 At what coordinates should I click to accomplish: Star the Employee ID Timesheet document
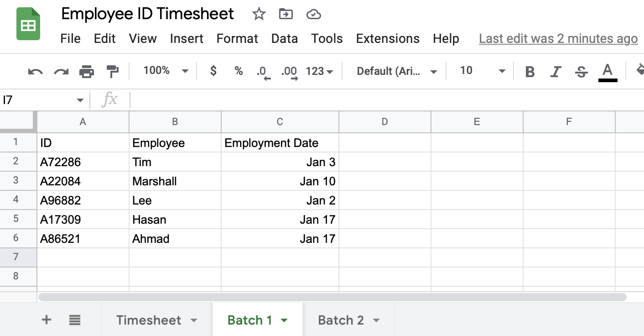click(x=259, y=14)
